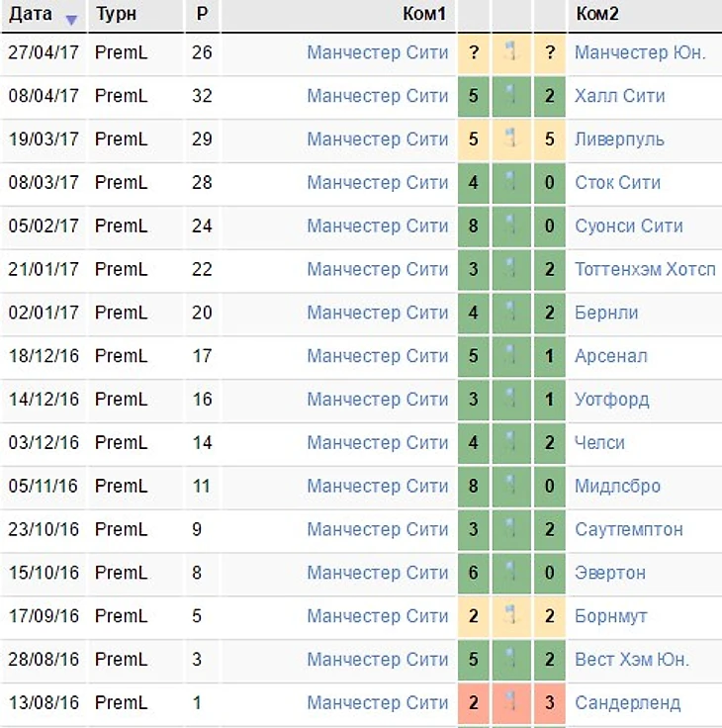Open match icon in Челси row
The height and width of the screenshot is (728, 722).
point(511,442)
